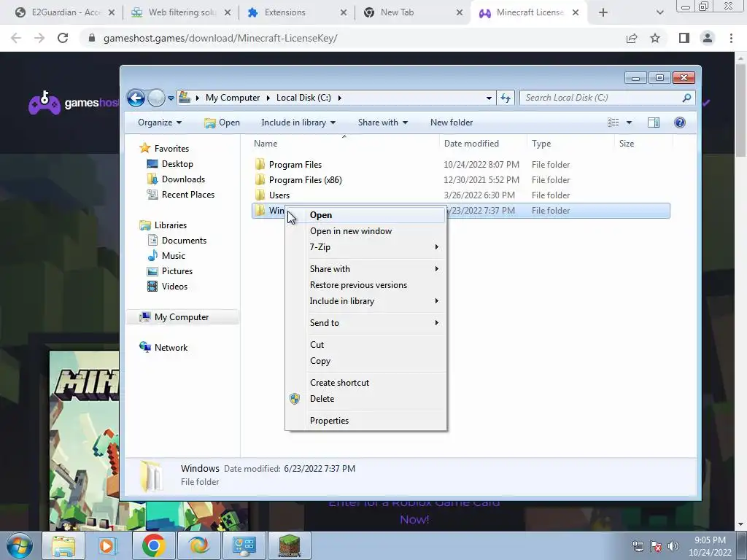Expand Include in library context submenu
747x560 pixels.
(365, 301)
